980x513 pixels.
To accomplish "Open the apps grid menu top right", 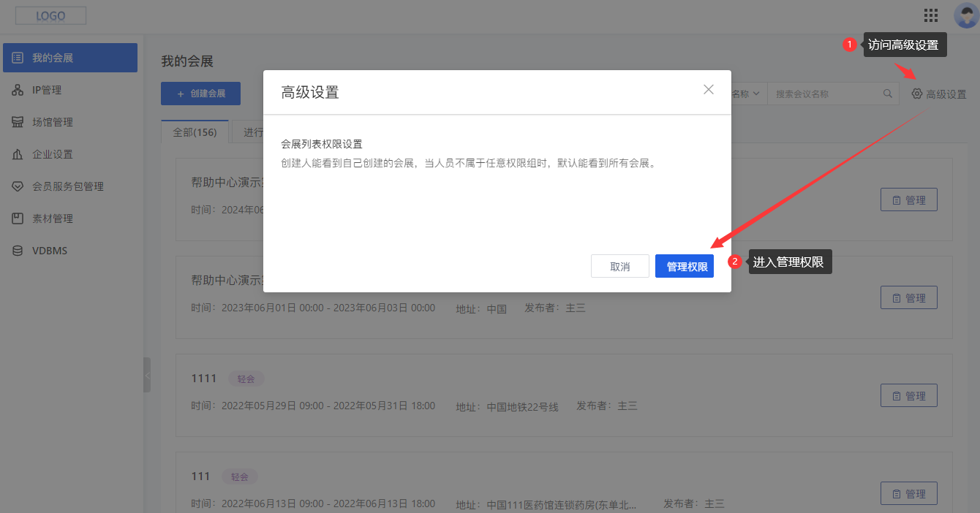I will 930,15.
